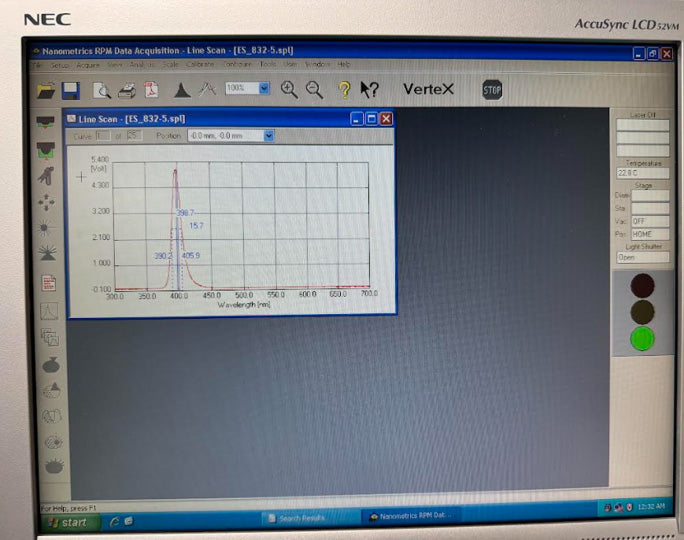Close the Line Scan child window

[386, 119]
